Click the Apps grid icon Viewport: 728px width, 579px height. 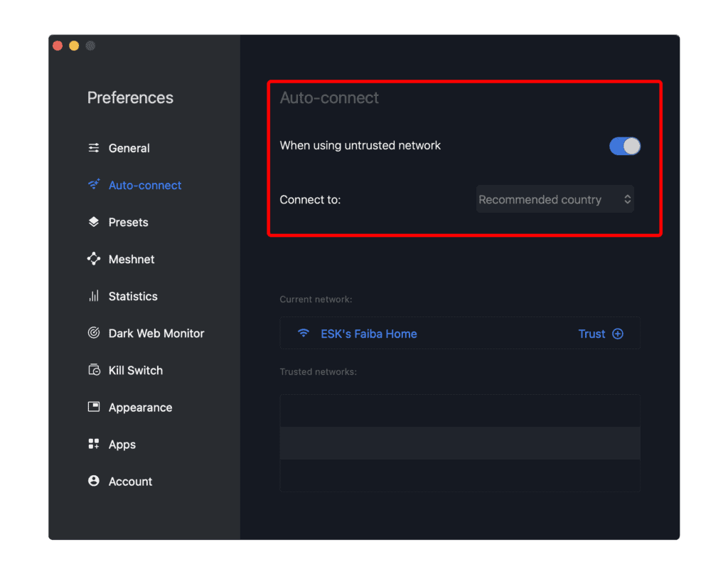[94, 444]
